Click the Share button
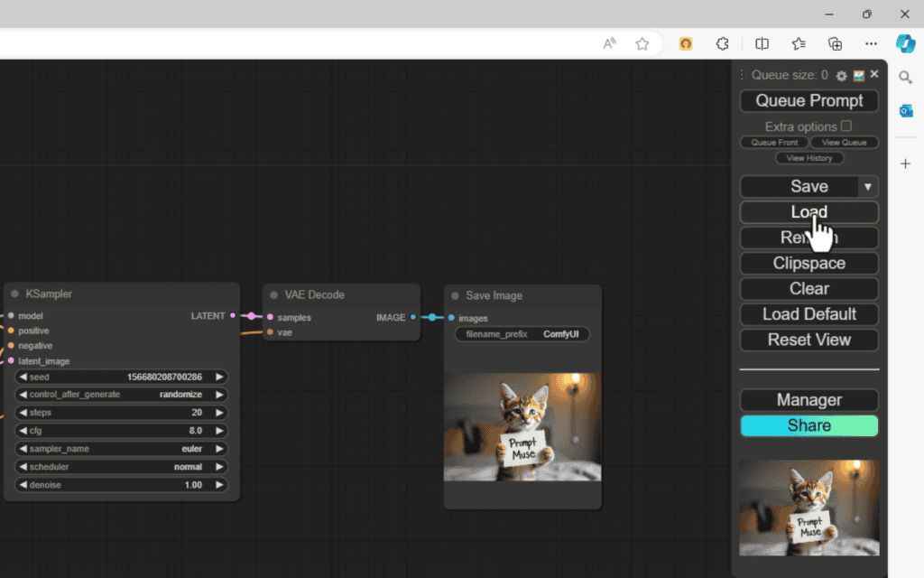This screenshot has height=578, width=924. click(808, 424)
